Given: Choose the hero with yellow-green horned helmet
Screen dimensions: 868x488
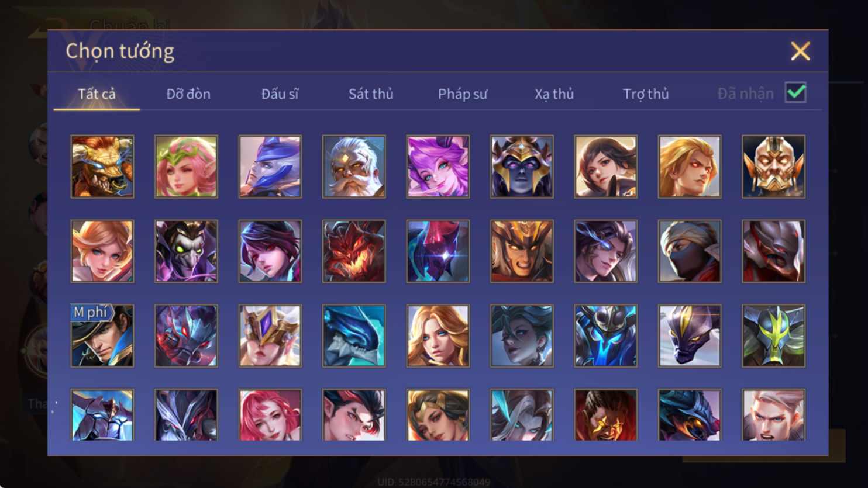Looking at the screenshot, I should click(x=773, y=336).
